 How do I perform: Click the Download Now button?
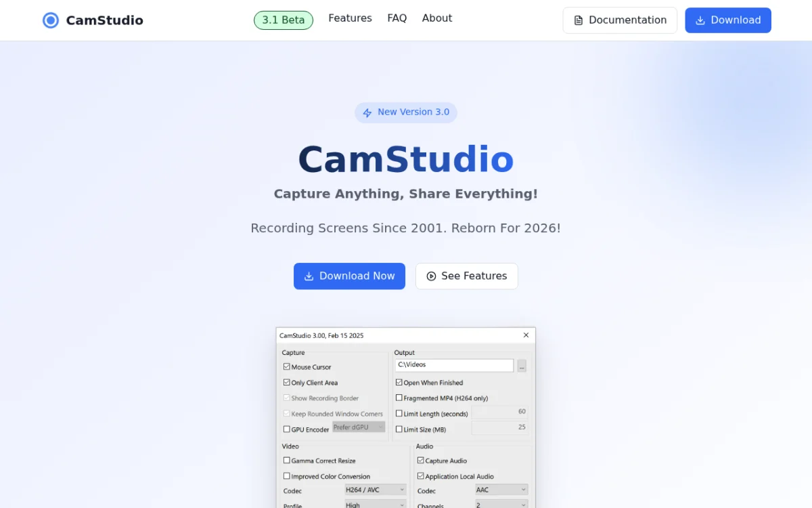tap(349, 276)
